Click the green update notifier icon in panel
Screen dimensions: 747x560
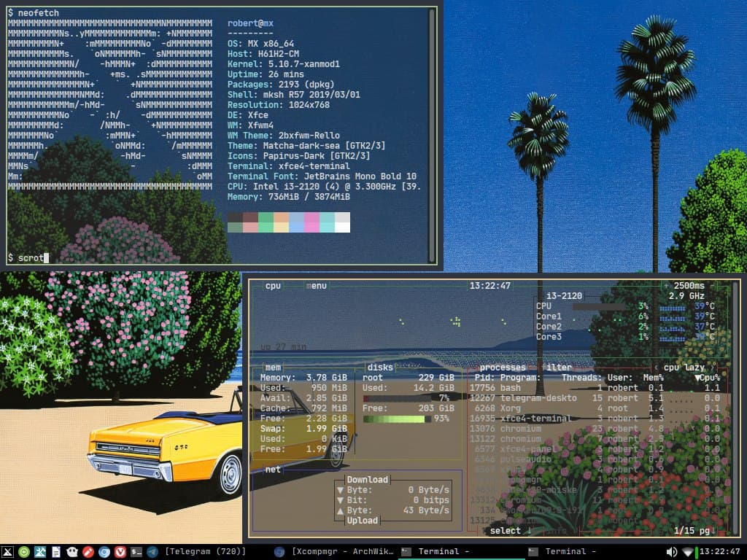pos(23,552)
